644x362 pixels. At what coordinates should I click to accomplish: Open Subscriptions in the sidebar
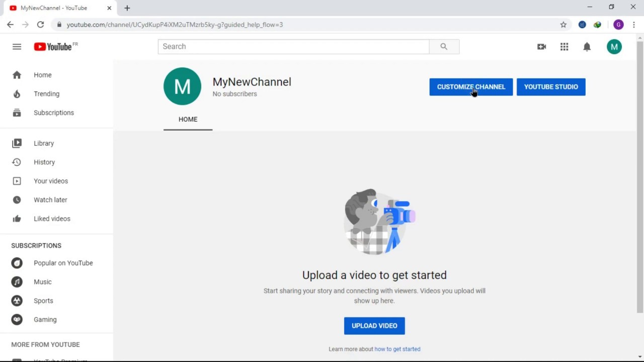pos(56,113)
